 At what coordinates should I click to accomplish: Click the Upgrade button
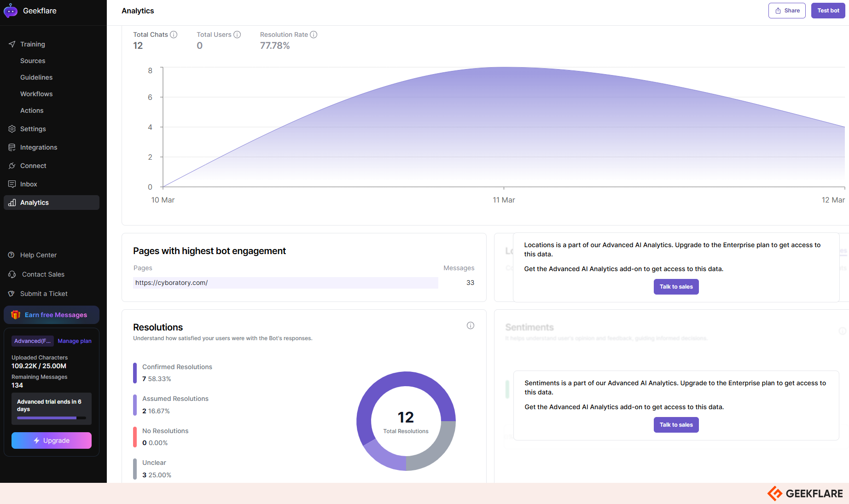(51, 440)
